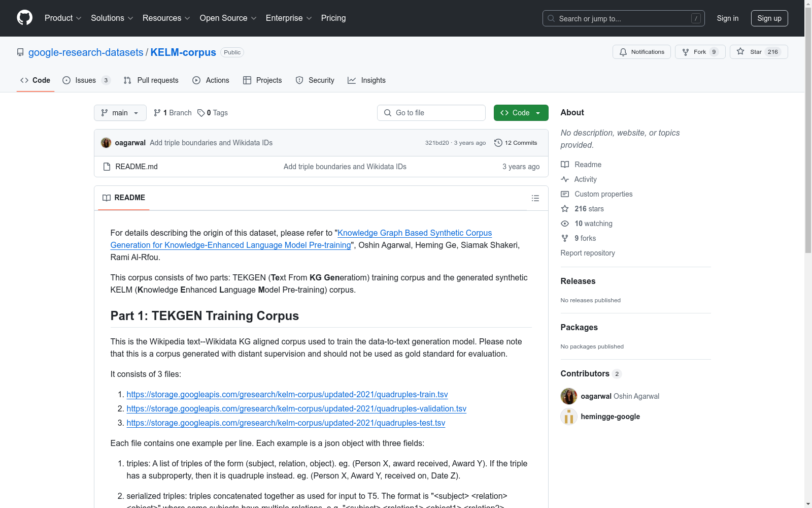Click the Readme book icon in About
Image resolution: width=812 pixels, height=508 pixels.
[565, 165]
